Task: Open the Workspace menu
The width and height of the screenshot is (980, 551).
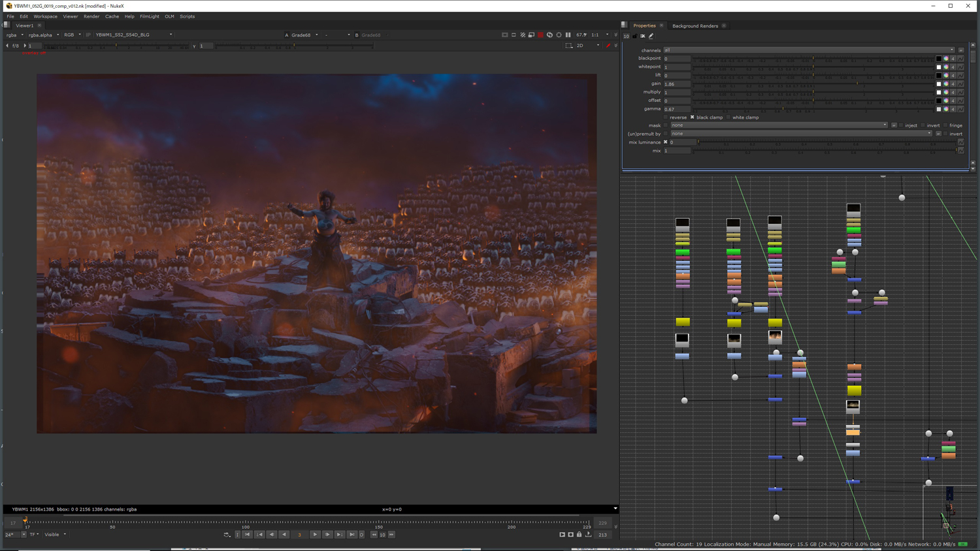Action: pos(45,16)
